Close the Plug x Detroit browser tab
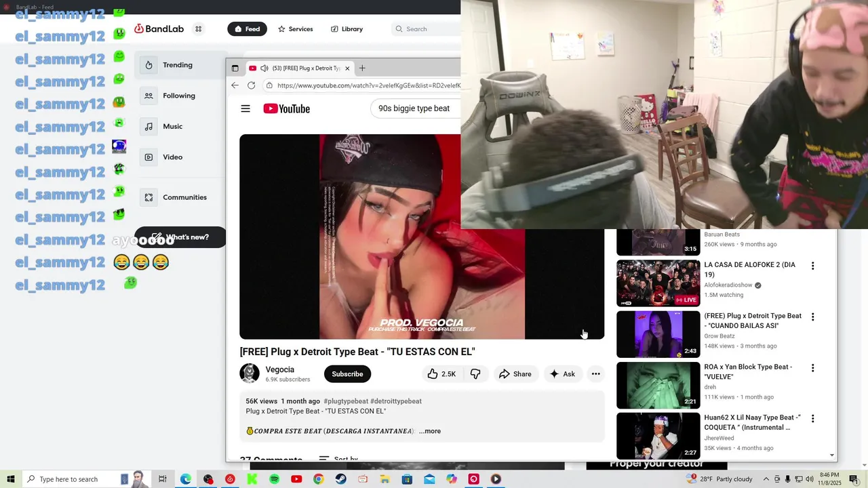 (x=347, y=68)
